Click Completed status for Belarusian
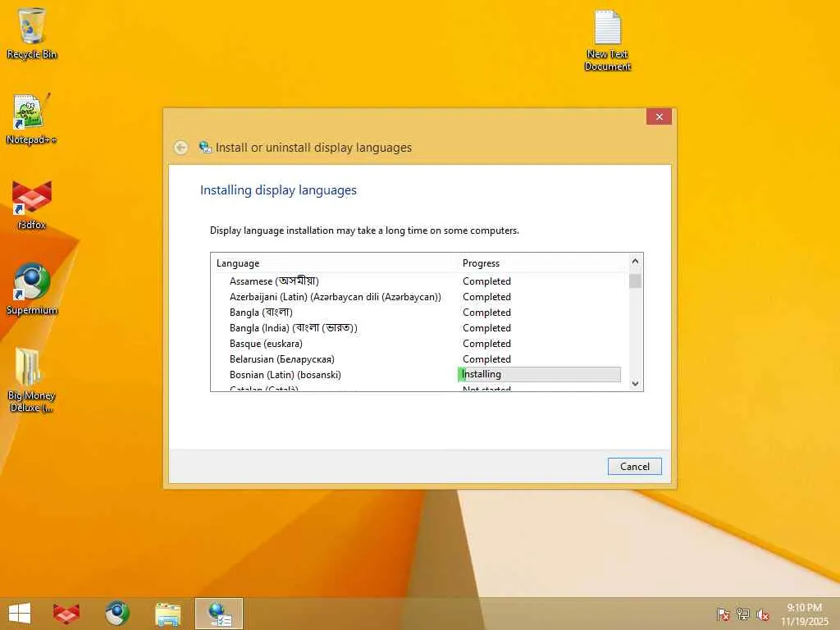 (486, 358)
